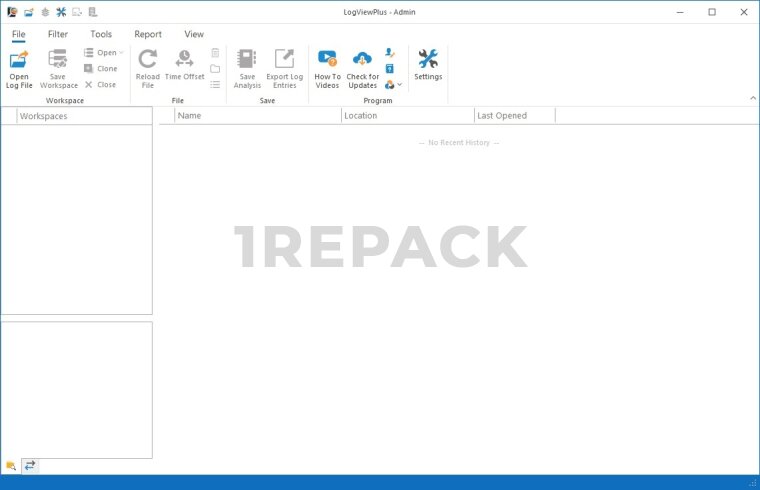Select the View ribbon tab
Screen dimensions: 760x490
193,34
